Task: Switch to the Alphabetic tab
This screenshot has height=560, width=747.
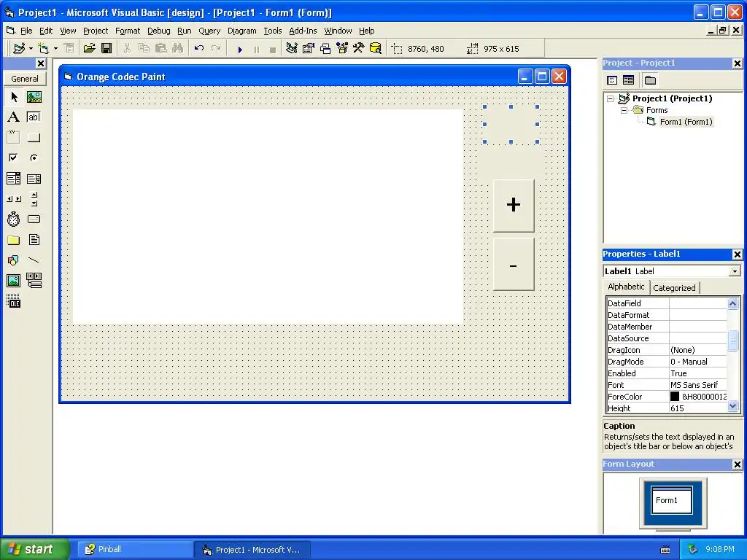Action: click(x=626, y=287)
